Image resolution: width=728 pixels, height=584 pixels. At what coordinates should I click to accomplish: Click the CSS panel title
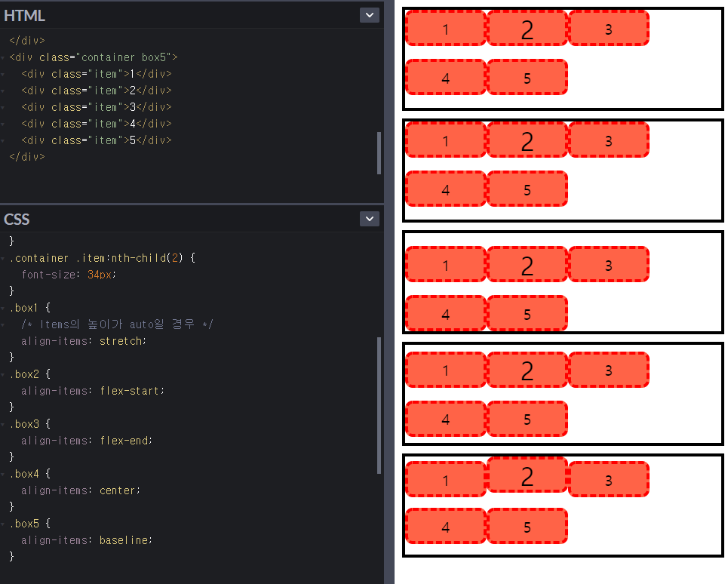17,219
